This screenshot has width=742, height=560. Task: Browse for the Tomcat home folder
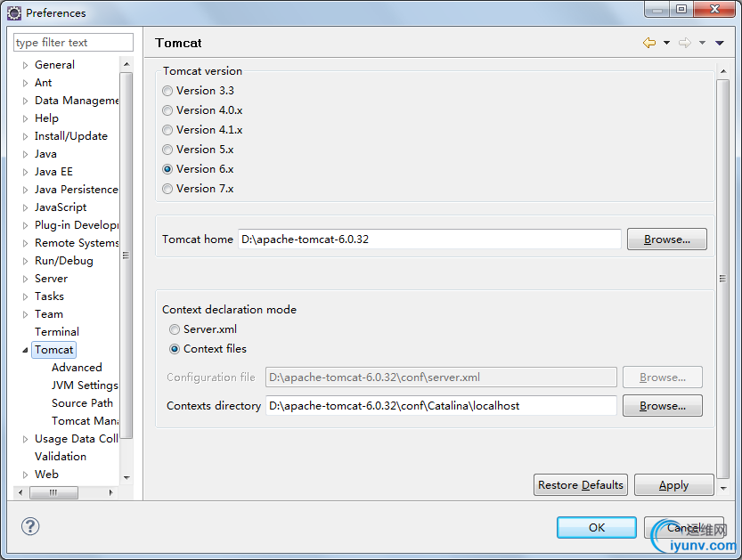667,239
